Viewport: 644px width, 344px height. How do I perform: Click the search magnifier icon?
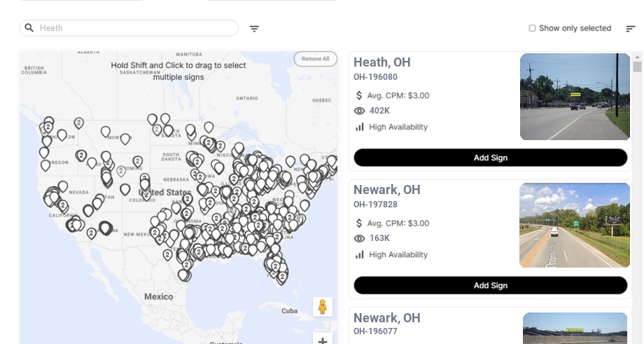[x=29, y=28]
